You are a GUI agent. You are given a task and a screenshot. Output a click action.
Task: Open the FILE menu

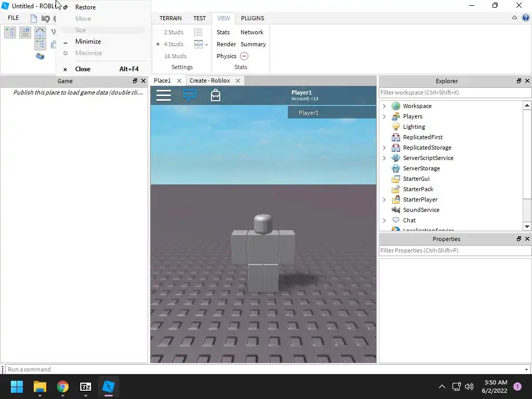pyautogui.click(x=13, y=18)
